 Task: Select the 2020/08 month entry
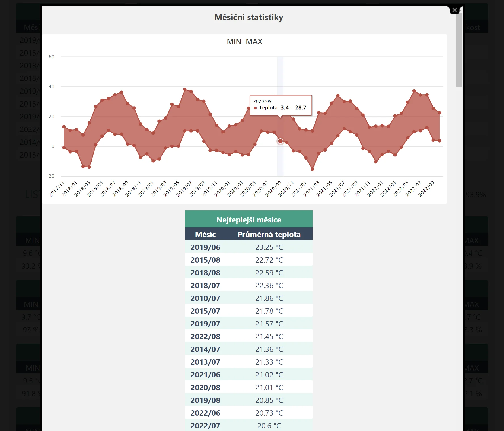(x=205, y=387)
